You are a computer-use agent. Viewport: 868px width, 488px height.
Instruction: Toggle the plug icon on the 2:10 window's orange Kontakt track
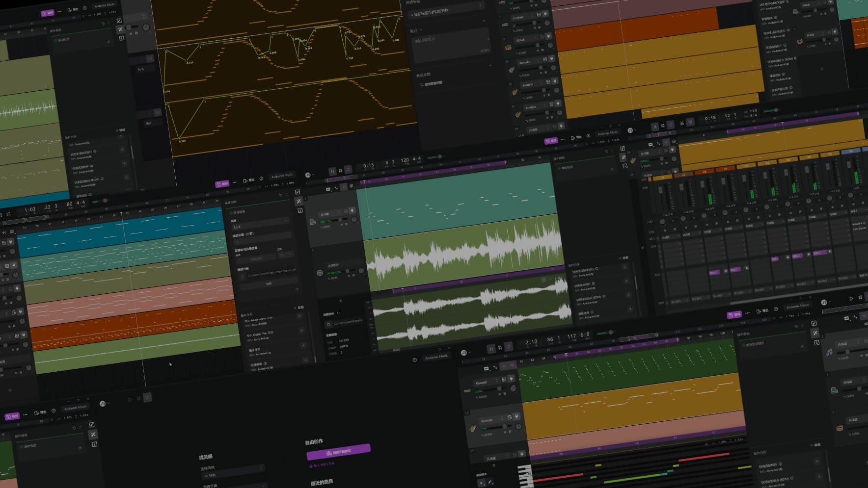click(516, 416)
